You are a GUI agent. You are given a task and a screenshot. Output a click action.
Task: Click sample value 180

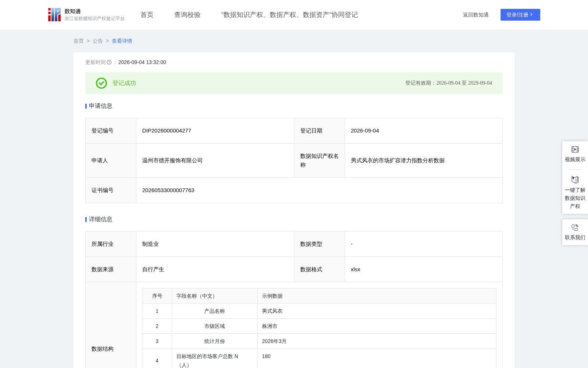click(266, 356)
